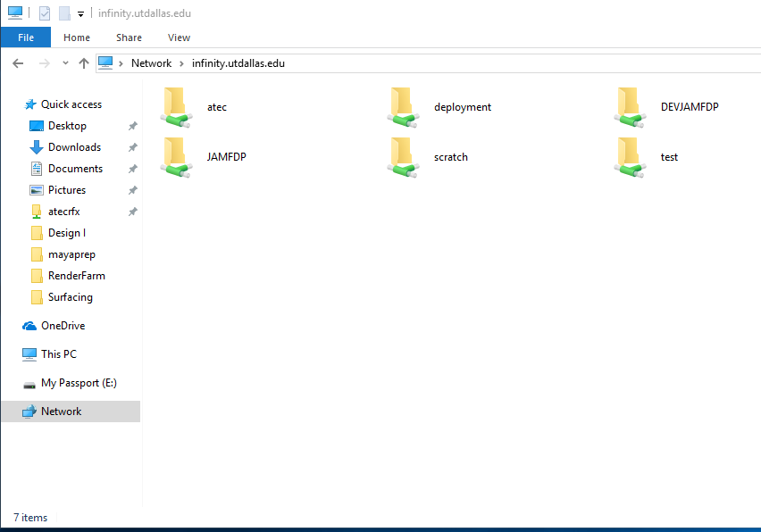Screen dimensions: 761x532
Task: Select the scratch folder name
Action: coord(451,157)
